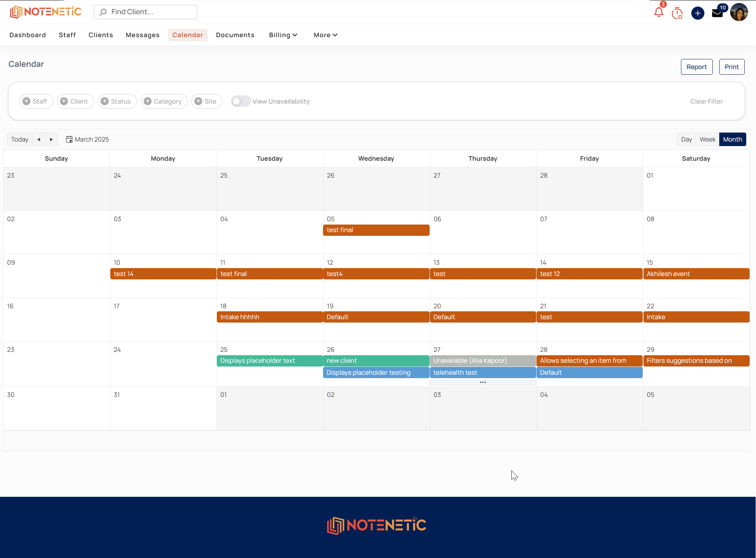
Task: Open 'telehealth test' event
Action: point(483,373)
